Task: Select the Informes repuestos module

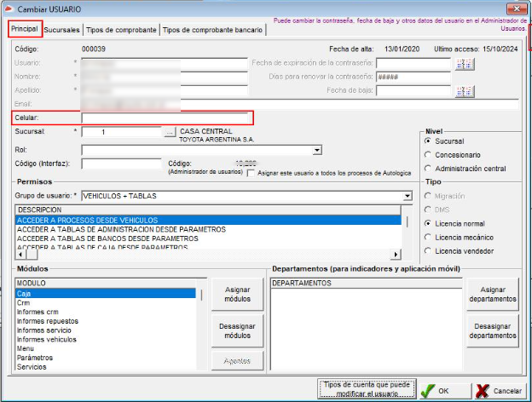Action: point(106,321)
